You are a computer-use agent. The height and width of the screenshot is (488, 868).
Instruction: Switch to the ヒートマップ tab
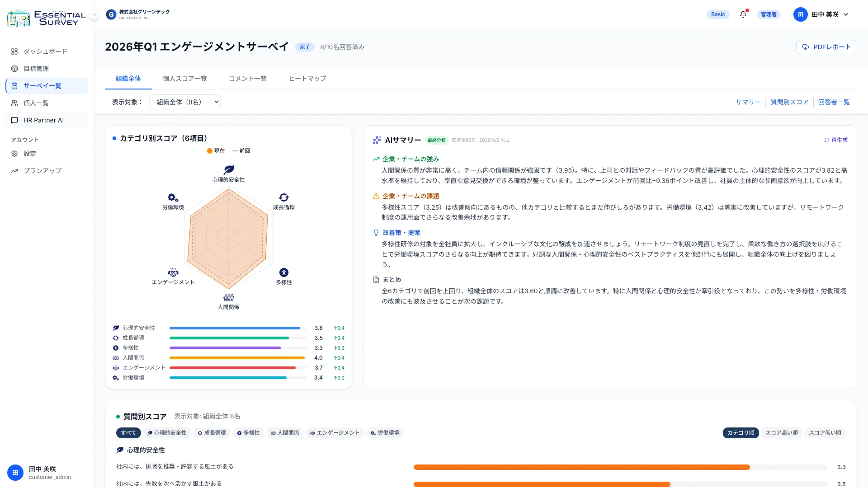tap(307, 79)
